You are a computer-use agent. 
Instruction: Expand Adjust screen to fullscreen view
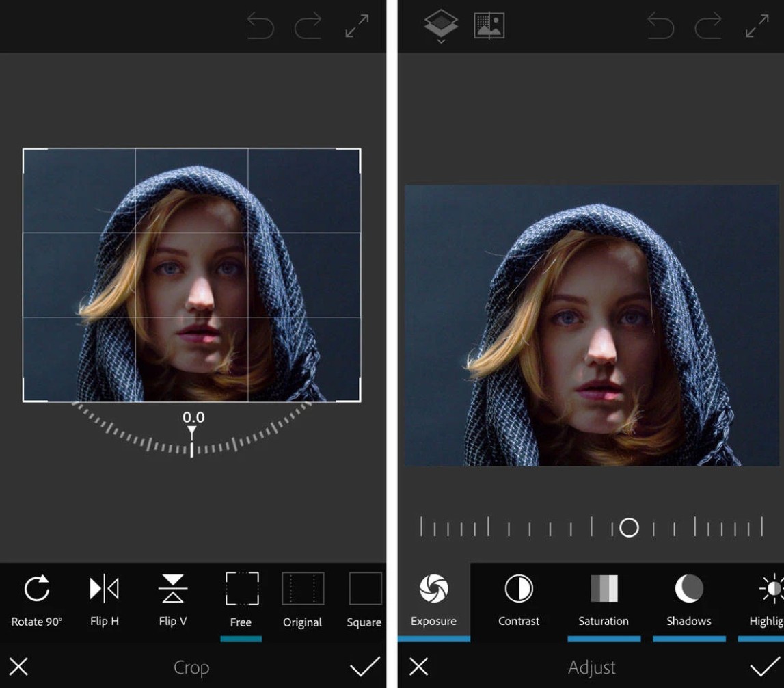click(x=757, y=26)
